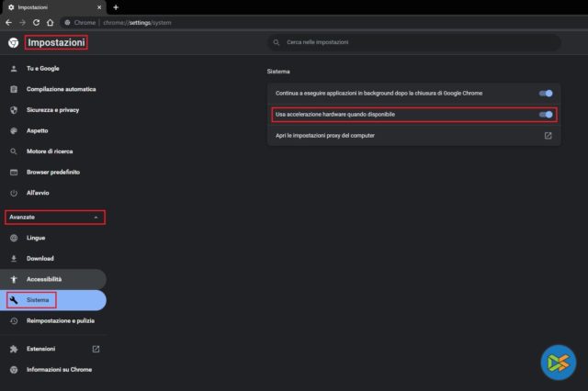Toggle hardware acceleration switch
Screen dimensions: 588x391
(546, 115)
